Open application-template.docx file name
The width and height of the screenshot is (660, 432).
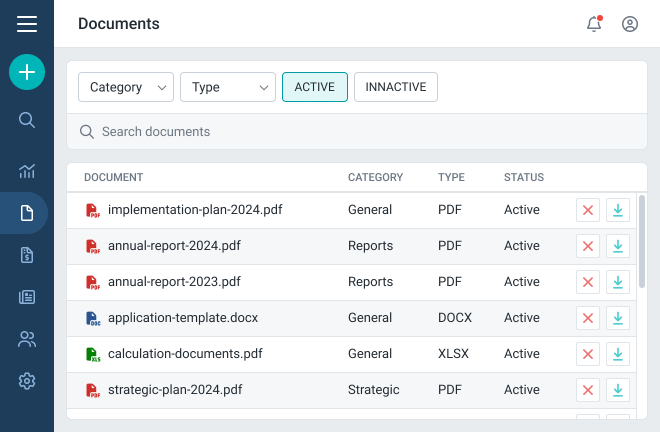coord(183,317)
